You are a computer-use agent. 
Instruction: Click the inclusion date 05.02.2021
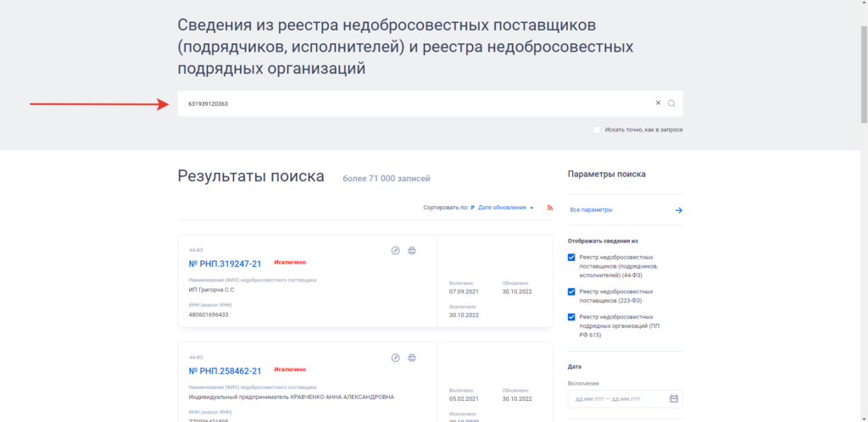464,399
